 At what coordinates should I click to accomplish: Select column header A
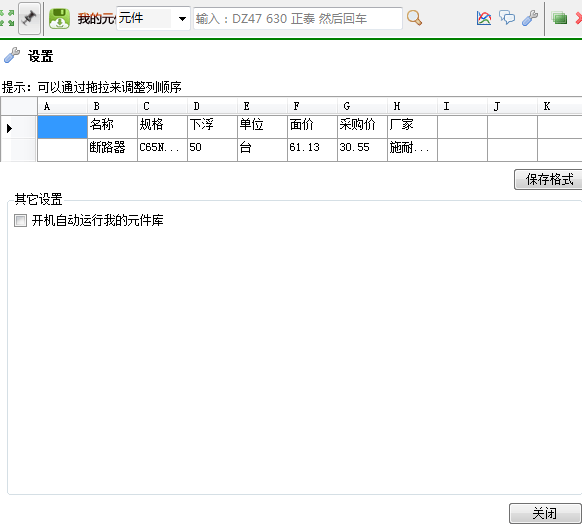[62, 106]
